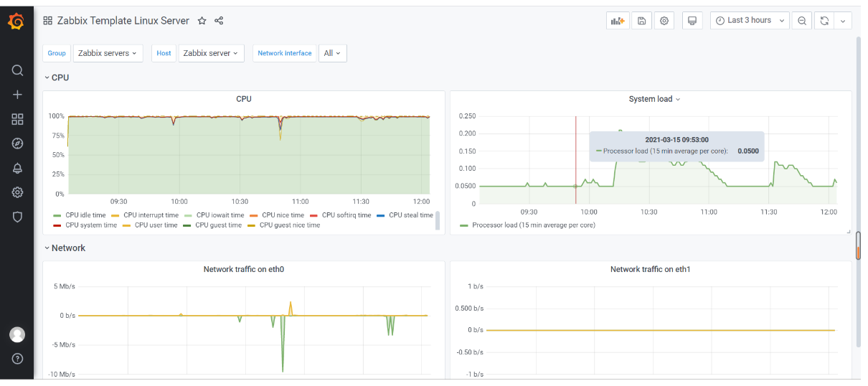Click the Add panel icon

[618, 21]
